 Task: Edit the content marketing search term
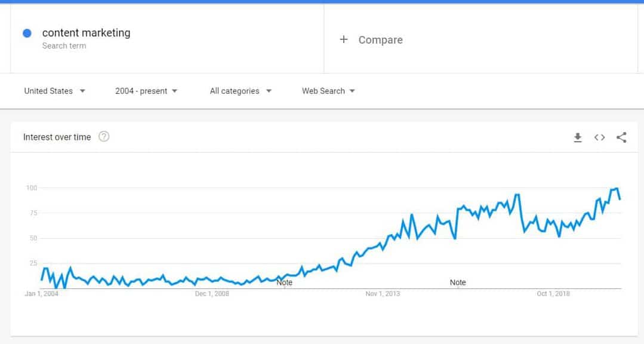pyautogui.click(x=87, y=33)
